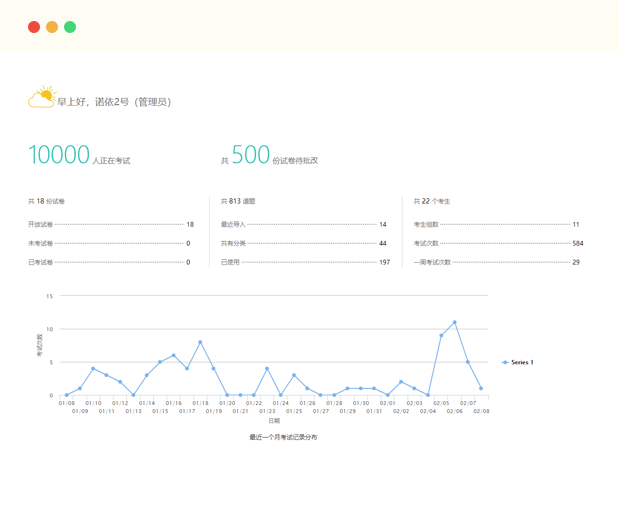The image size is (619, 530).
Task: Open the 500 papers pending grading count
Action: pyautogui.click(x=250, y=155)
